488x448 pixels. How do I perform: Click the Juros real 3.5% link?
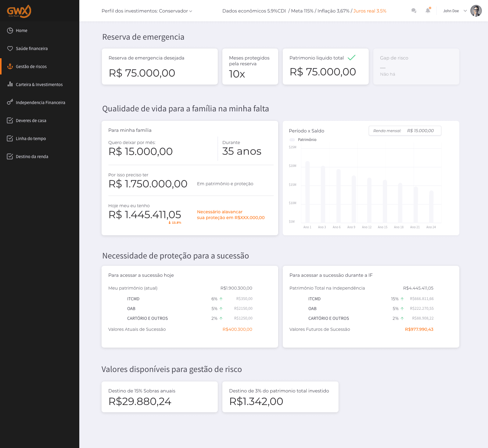(370, 11)
